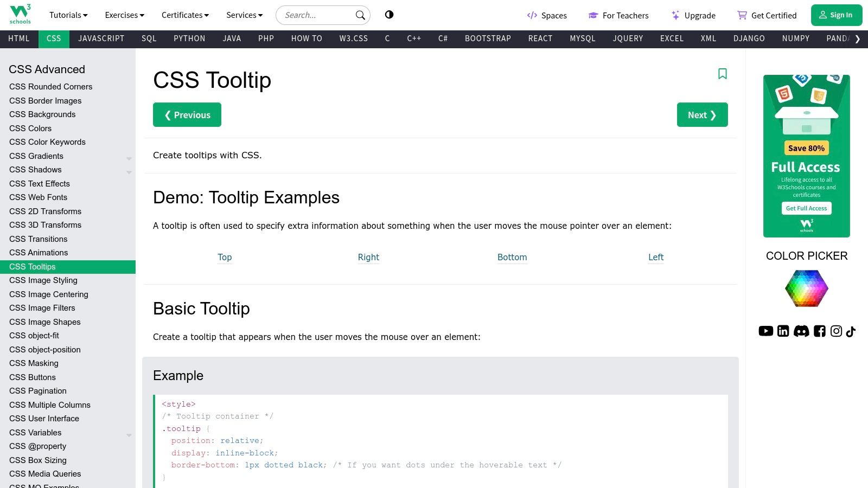Expand the Certificates dropdown

click(185, 15)
